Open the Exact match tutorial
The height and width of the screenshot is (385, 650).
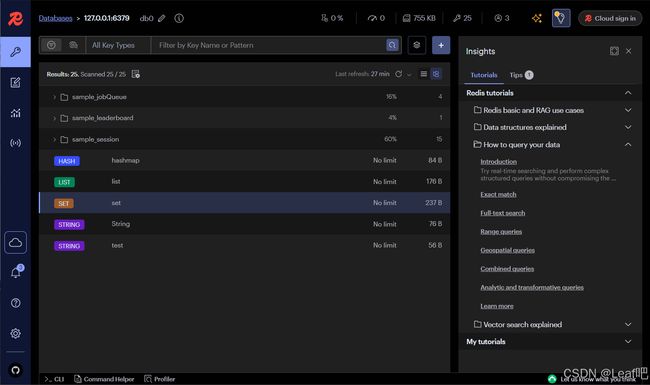(x=498, y=194)
